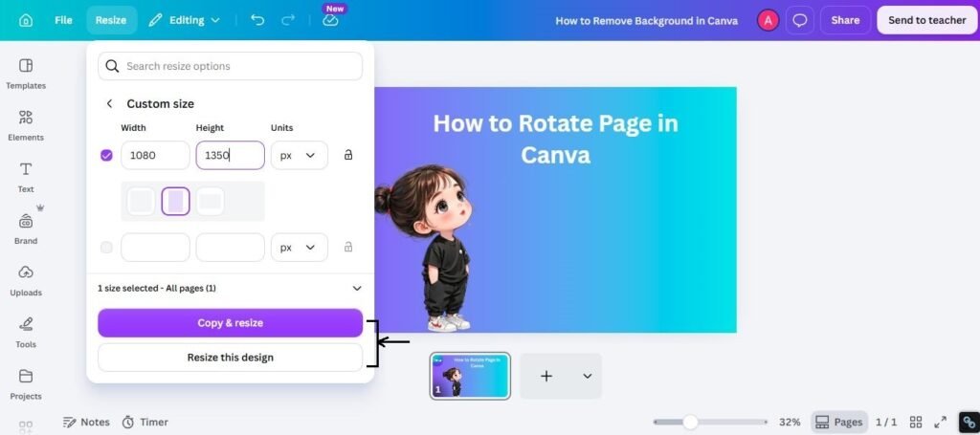Open the Projects sidebar panel
This screenshot has width=980, height=435.
point(26,383)
